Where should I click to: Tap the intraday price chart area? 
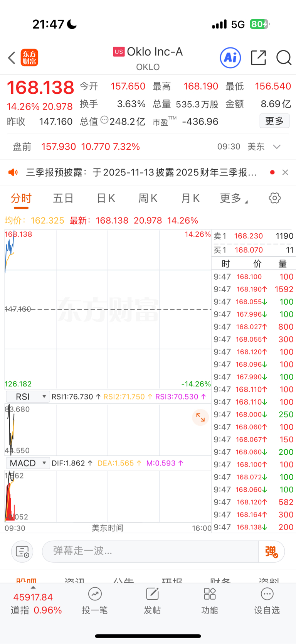108,309
